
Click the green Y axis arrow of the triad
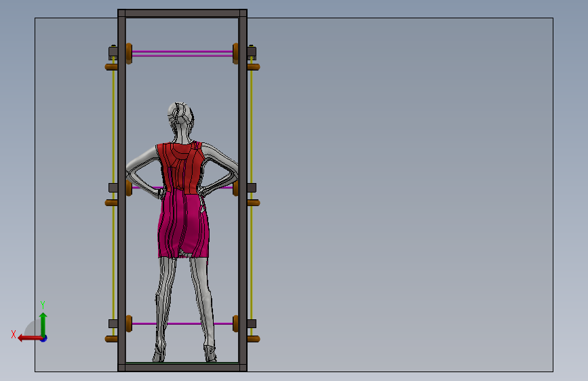coord(43,324)
